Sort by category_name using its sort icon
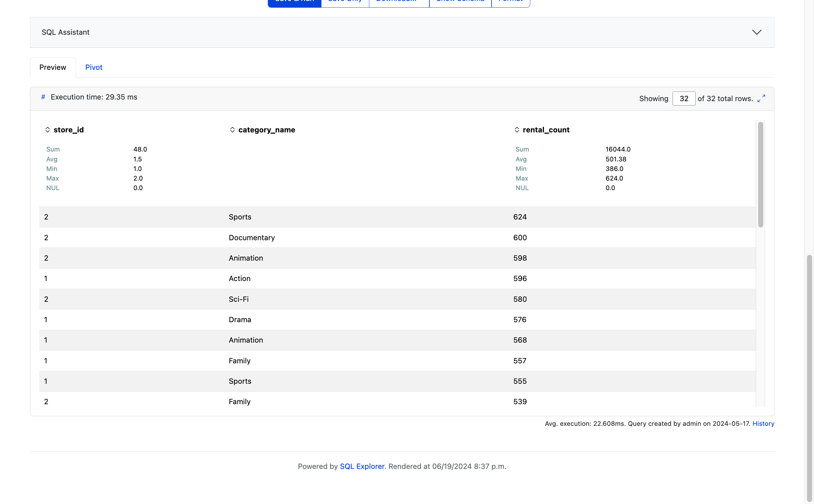This screenshot has height=504, width=814. (232, 130)
